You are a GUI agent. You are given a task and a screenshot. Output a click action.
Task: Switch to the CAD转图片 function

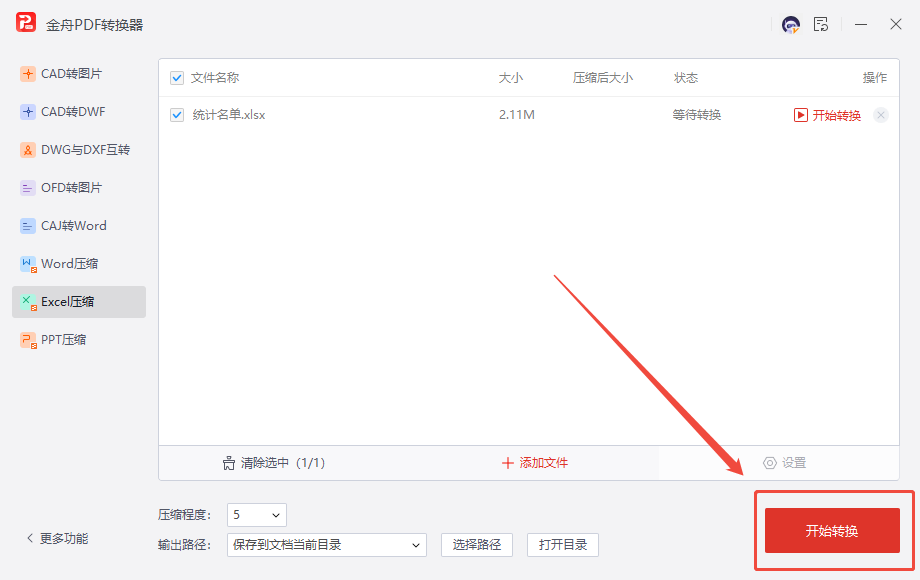(x=79, y=74)
